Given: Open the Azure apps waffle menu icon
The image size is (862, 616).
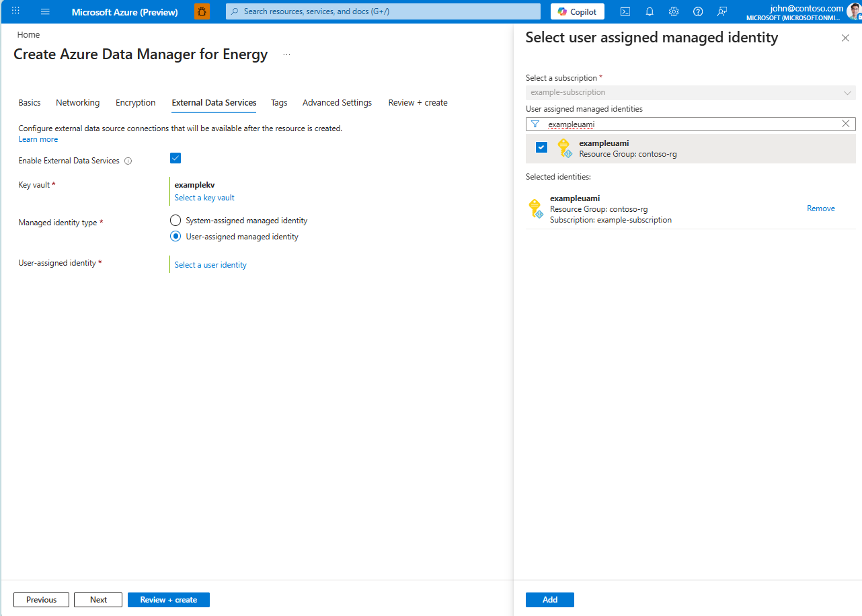Looking at the screenshot, I should 15,11.
